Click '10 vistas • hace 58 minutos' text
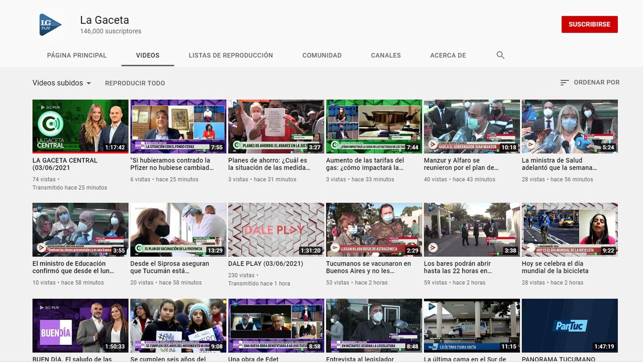Image resolution: width=643 pixels, height=364 pixels. click(68, 283)
